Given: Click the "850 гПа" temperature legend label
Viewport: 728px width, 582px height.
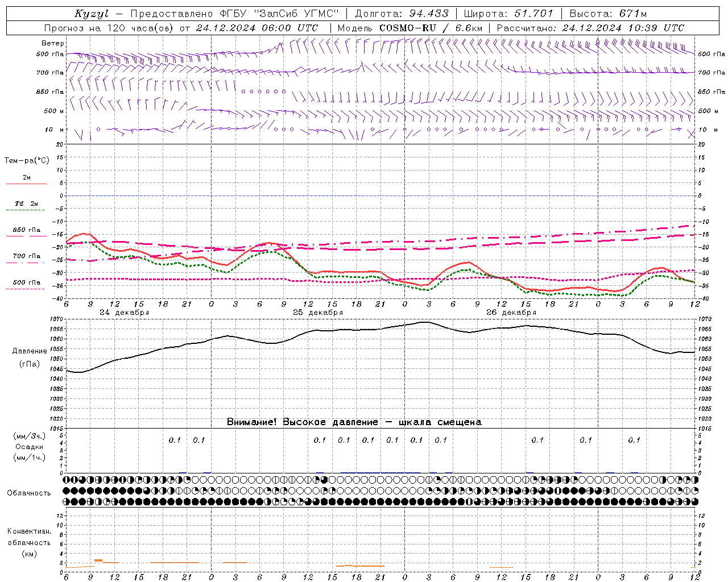Looking at the screenshot, I should [x=27, y=230].
